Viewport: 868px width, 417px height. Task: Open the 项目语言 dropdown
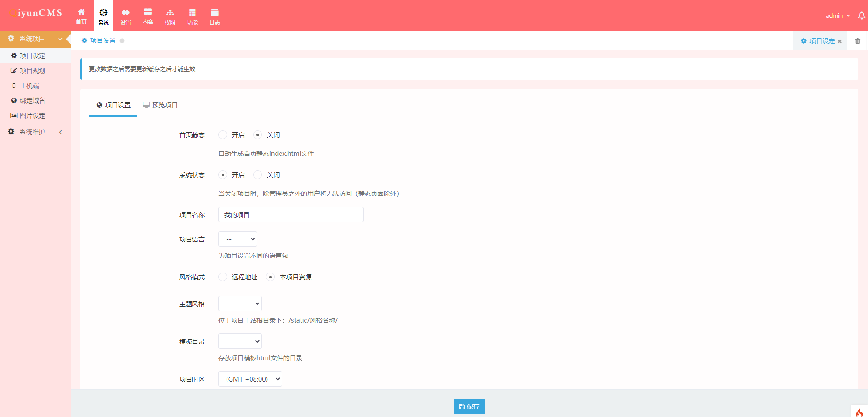238,239
